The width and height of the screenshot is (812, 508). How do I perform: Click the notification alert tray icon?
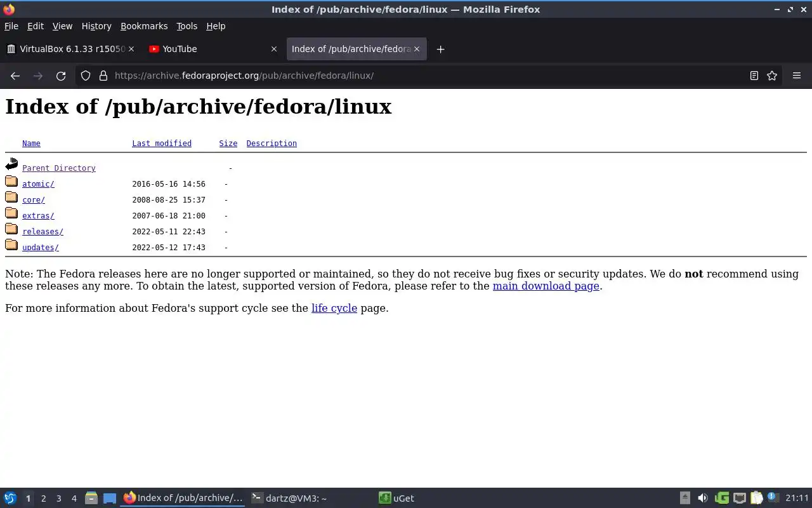[772, 497]
